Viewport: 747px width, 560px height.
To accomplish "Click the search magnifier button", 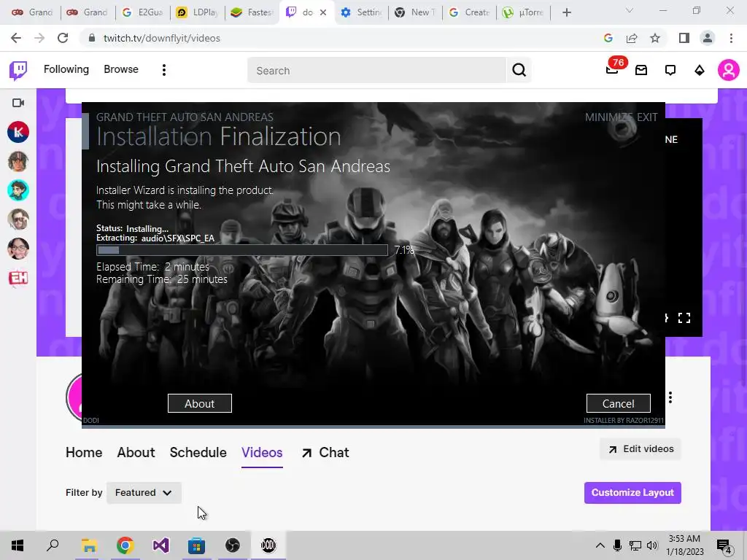I will [519, 71].
